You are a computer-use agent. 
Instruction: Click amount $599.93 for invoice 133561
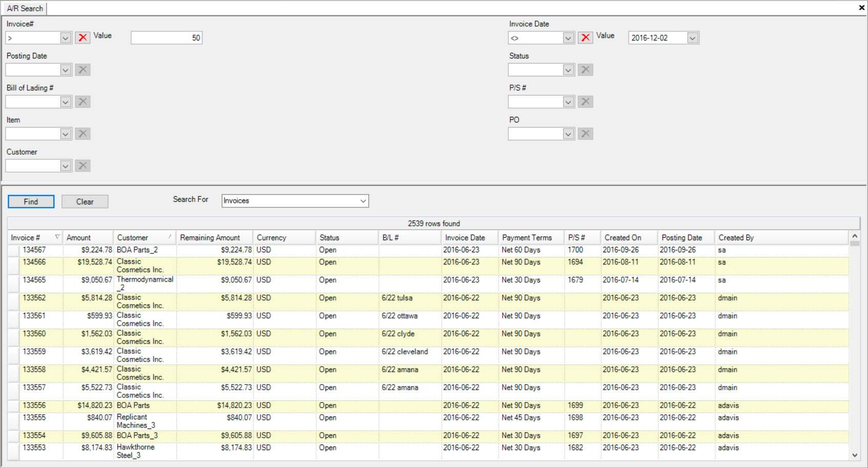pos(89,320)
